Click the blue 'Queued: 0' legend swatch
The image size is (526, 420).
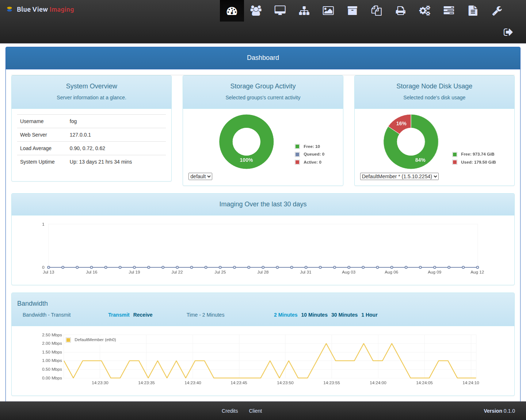point(297,154)
